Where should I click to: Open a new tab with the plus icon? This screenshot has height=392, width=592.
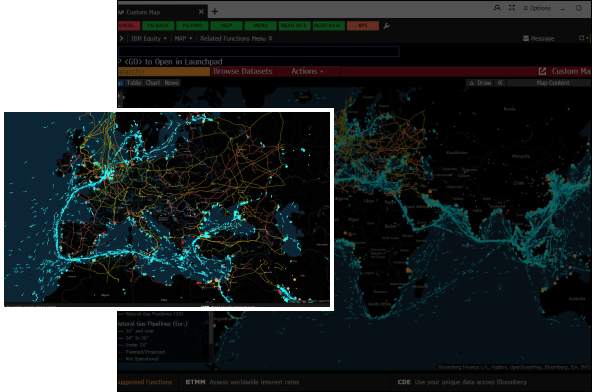(x=214, y=12)
